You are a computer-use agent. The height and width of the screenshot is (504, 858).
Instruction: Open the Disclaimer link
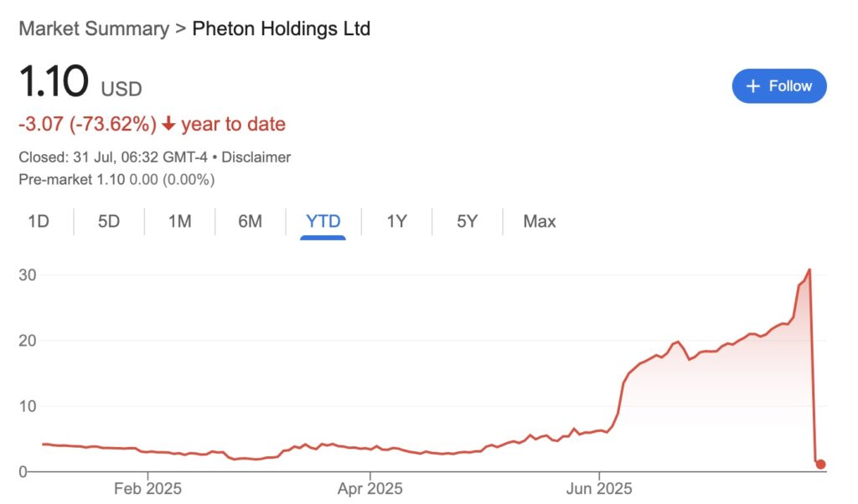[256, 157]
